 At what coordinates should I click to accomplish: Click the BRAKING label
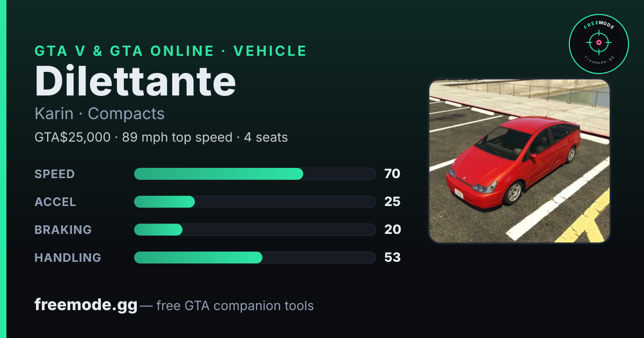63,230
